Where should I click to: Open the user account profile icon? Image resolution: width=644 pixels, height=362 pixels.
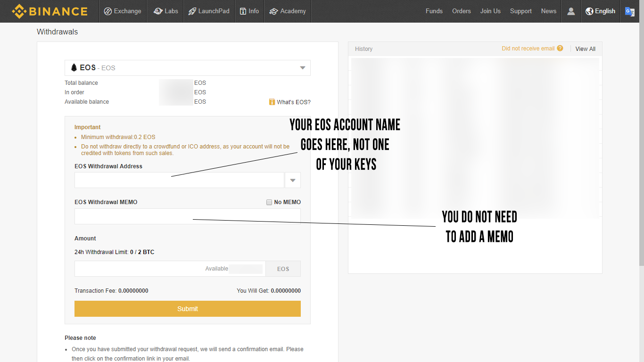(571, 11)
